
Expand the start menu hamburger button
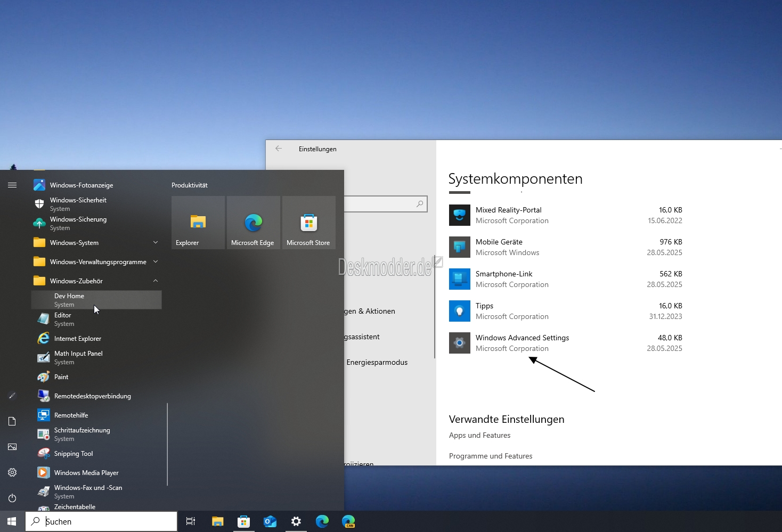12,185
